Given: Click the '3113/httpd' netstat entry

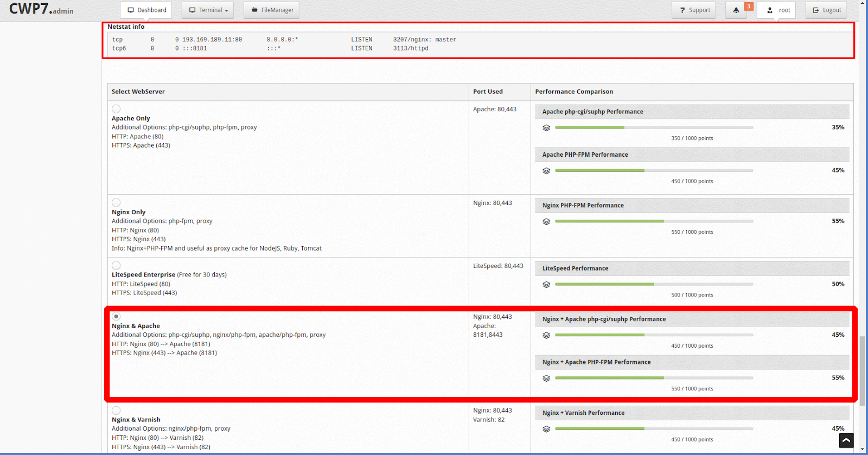Looking at the screenshot, I should [411, 48].
